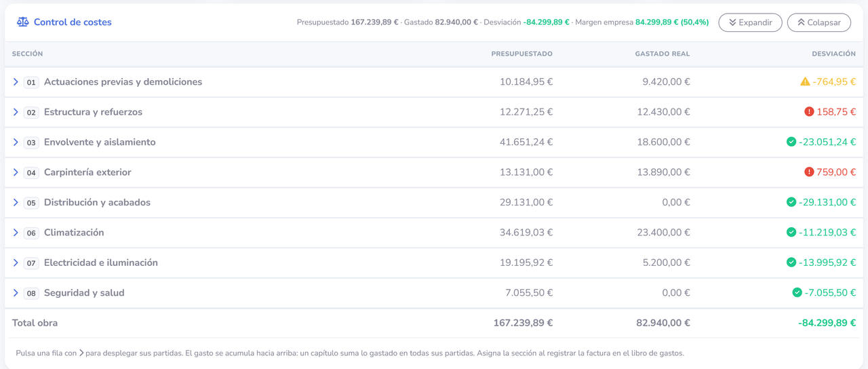Select the Estructura y refuerzos row label
The height and width of the screenshot is (369, 868).
pyautogui.click(x=93, y=112)
